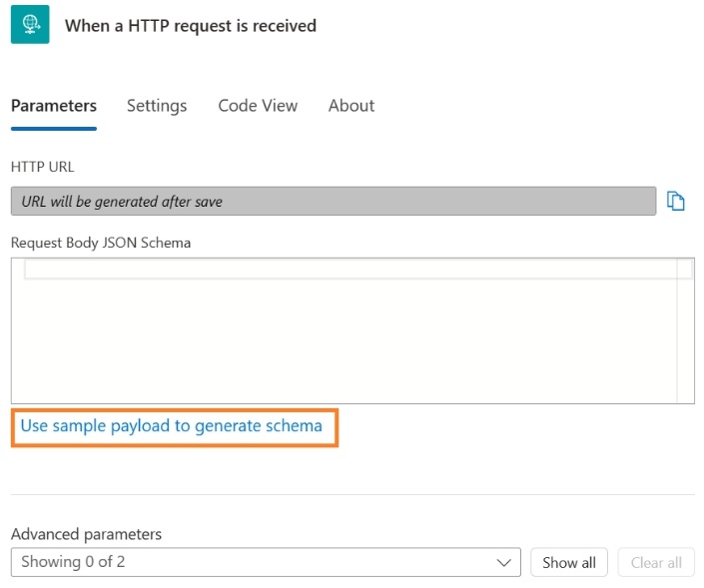This screenshot has width=704, height=588.
Task: Open the 'Showing 0 of 2' dropdown
Action: [265, 562]
